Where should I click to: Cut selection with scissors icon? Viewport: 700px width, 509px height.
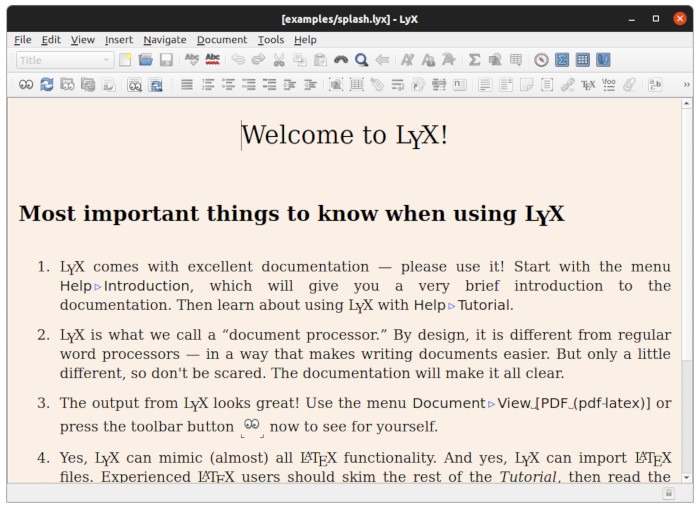279,60
